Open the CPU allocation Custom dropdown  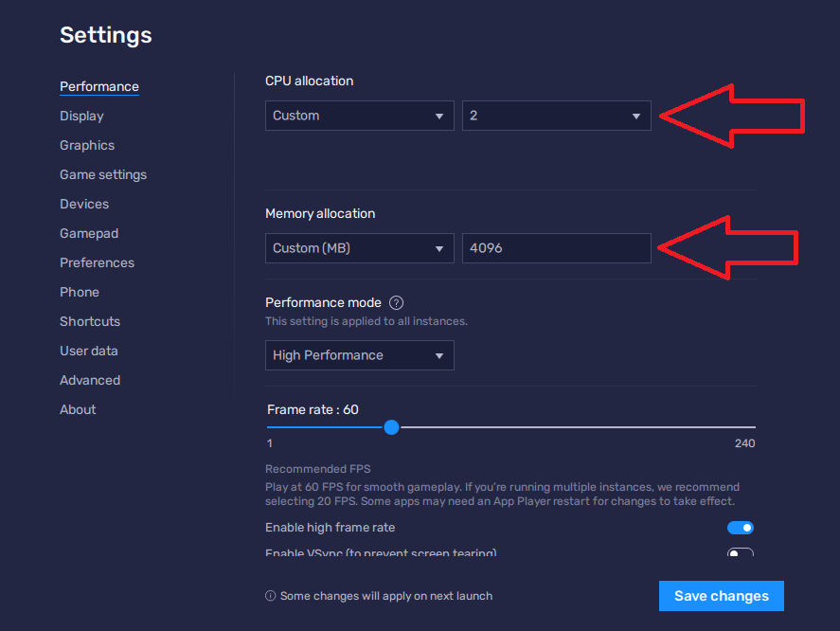pyautogui.click(x=359, y=116)
